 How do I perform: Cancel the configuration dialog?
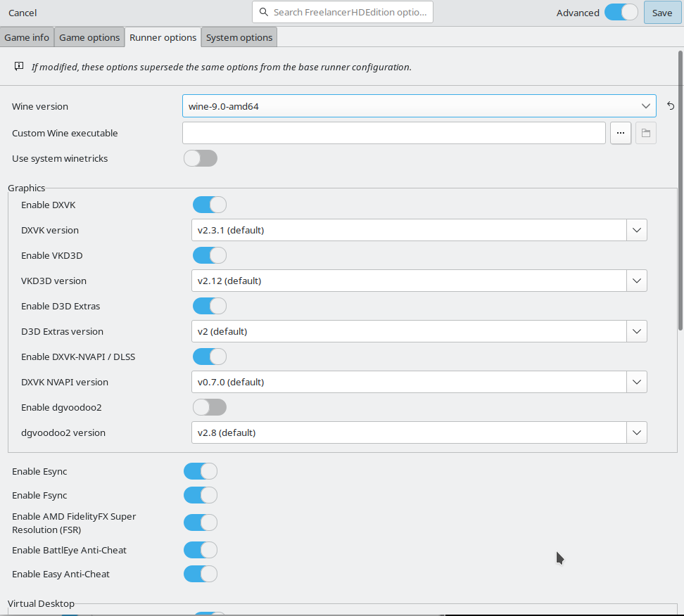(x=23, y=13)
